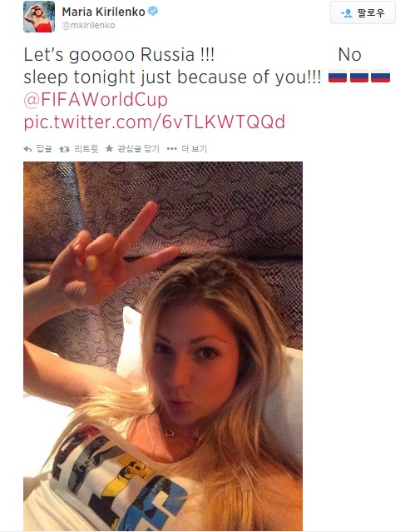
Task: Click the first Russian flag emoji
Action: 338,77
